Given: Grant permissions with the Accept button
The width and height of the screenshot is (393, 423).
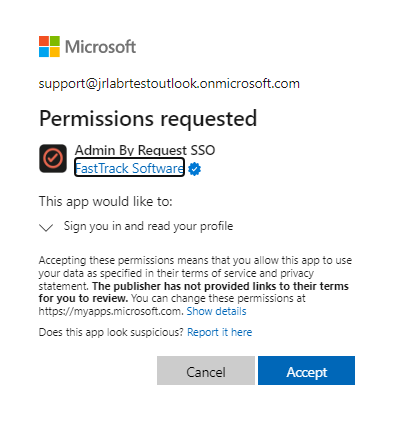Looking at the screenshot, I should pos(306,370).
